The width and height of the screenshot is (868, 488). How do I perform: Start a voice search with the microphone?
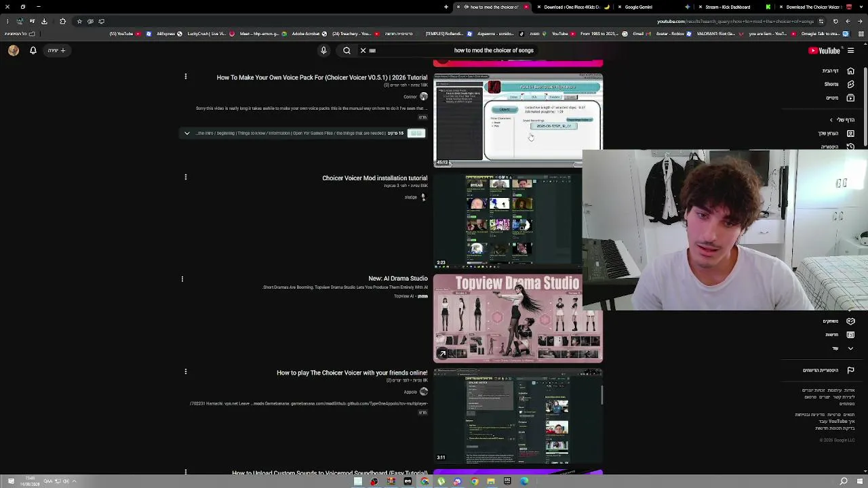(323, 50)
